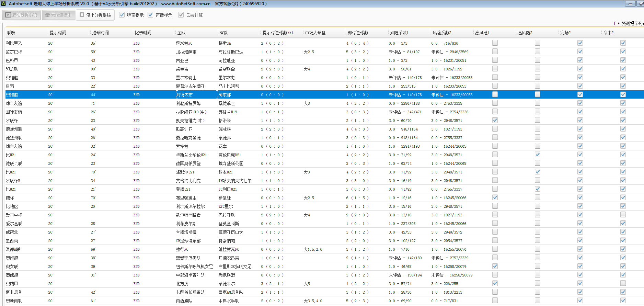Click the 进球时间 column header
644x306 pixels.
tap(100, 33)
